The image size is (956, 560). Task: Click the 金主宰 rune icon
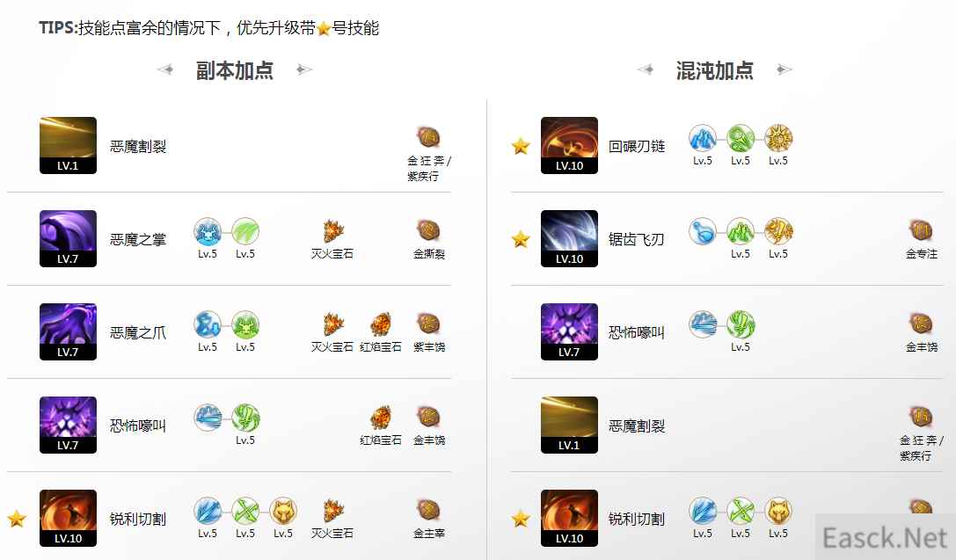coord(428,510)
